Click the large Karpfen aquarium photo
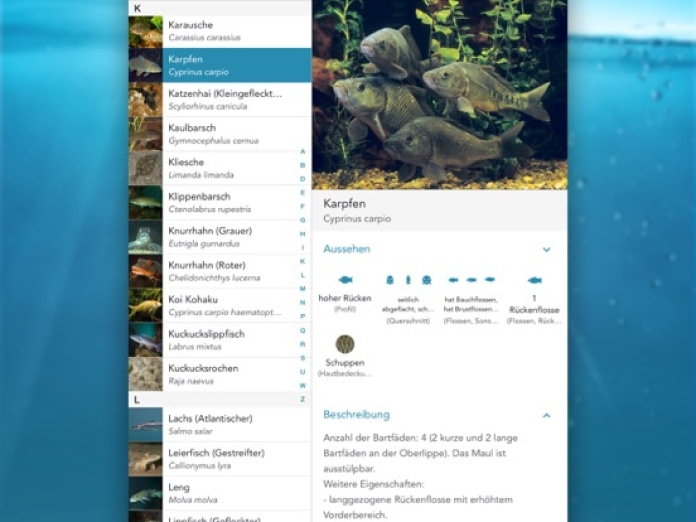This screenshot has width=696, height=522. [x=439, y=95]
